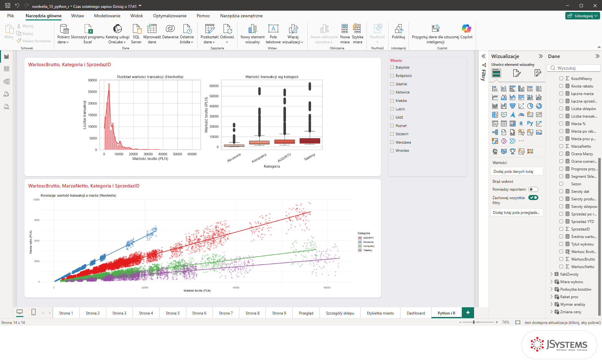602x364 pixels.
Task: Open the Widok ribbon tab
Action: (x=137, y=16)
